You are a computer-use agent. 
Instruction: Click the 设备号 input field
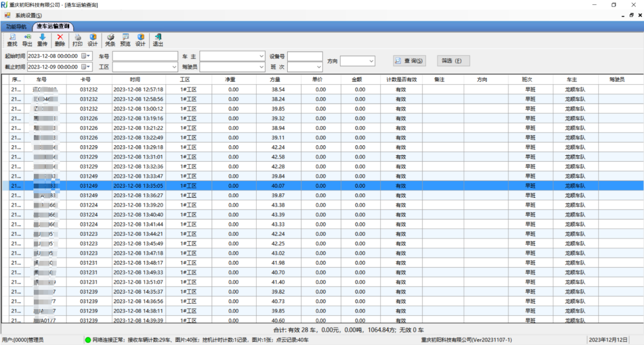tap(305, 56)
